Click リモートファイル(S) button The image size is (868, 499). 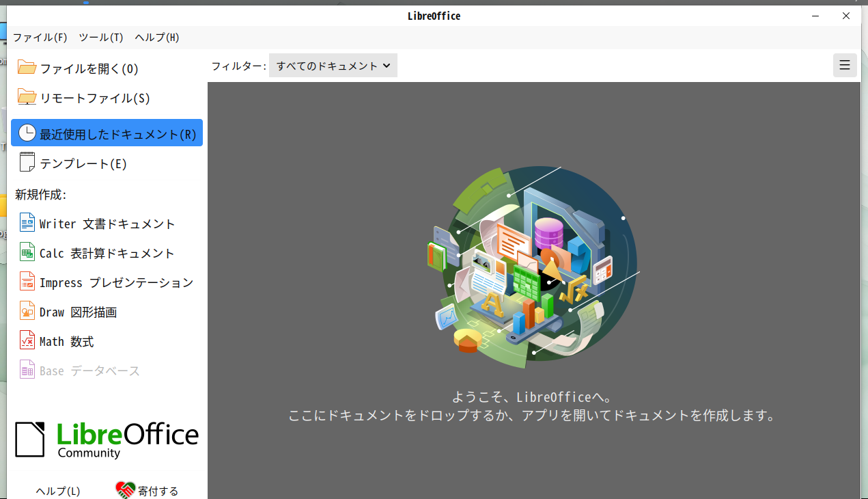click(107, 98)
